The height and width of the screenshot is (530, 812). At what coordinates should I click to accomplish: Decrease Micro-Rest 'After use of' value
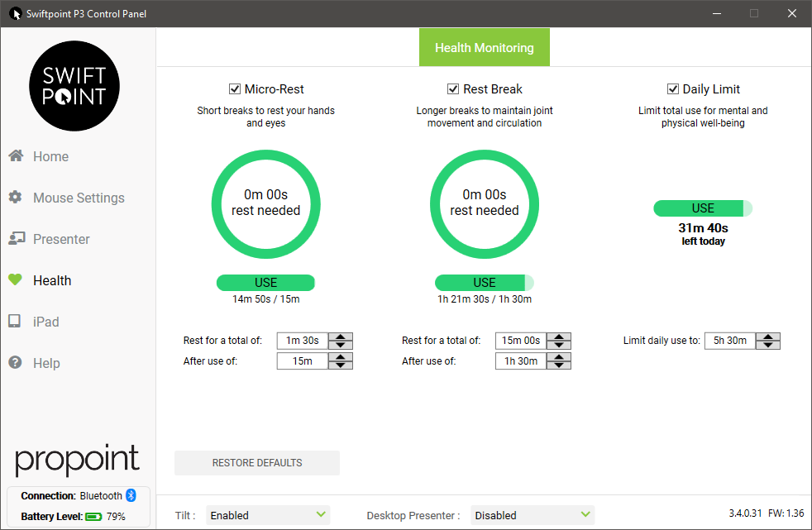tap(340, 365)
